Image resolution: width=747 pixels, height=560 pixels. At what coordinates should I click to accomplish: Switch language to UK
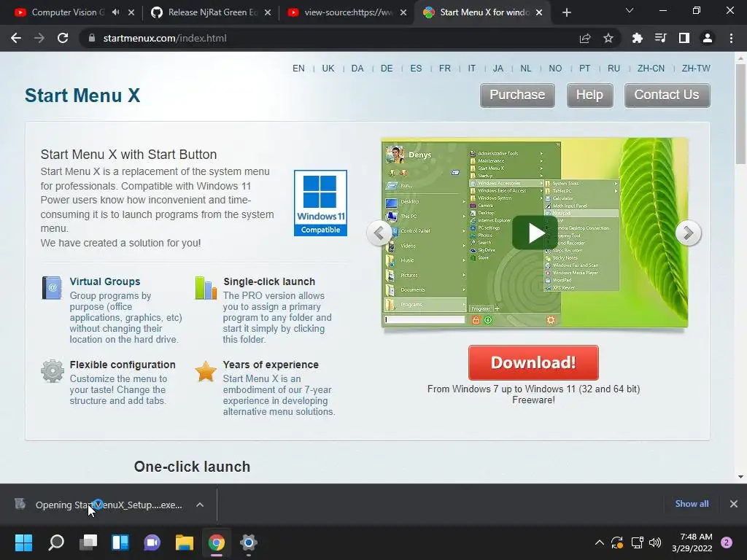tap(328, 68)
